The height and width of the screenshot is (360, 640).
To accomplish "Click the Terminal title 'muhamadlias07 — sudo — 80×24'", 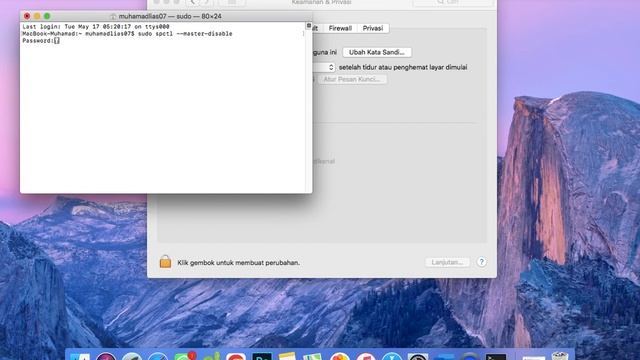I will point(170,16).
